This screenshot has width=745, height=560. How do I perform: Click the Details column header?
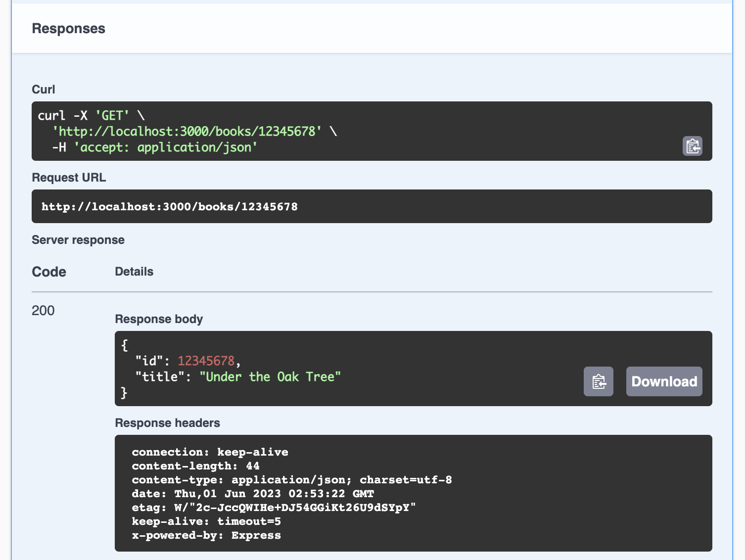point(134,272)
